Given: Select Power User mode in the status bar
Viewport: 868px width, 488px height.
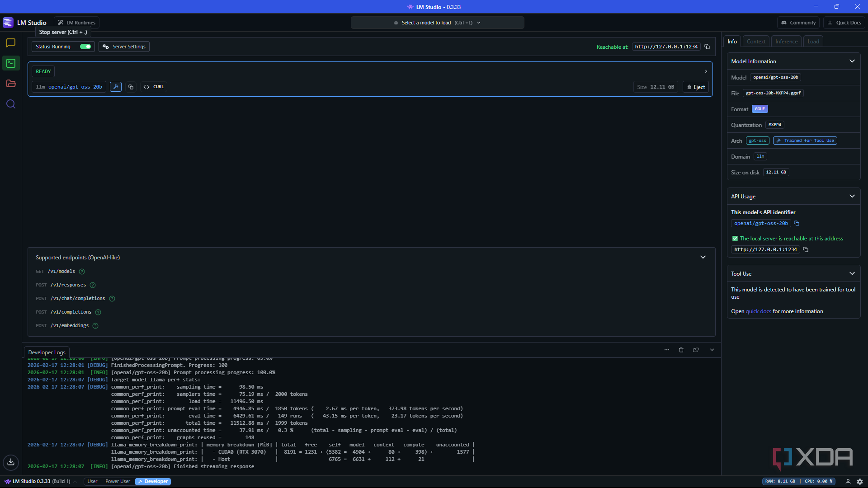Looking at the screenshot, I should [x=118, y=482].
